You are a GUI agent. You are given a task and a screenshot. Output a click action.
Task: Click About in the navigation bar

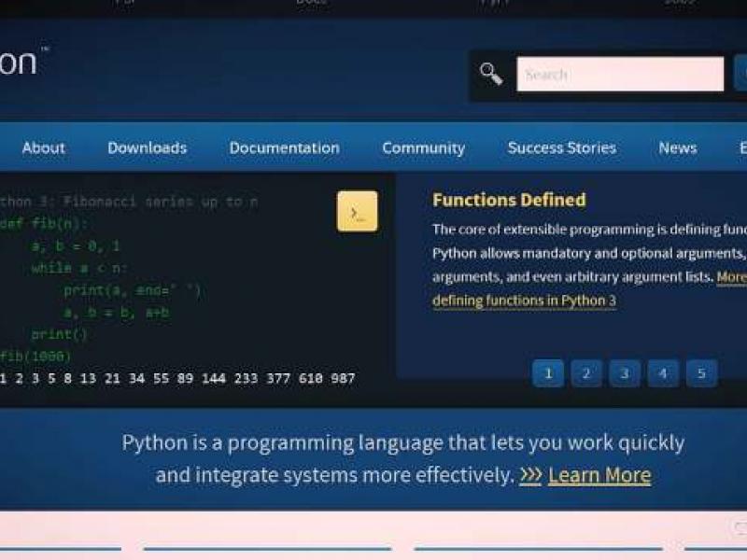coord(43,147)
